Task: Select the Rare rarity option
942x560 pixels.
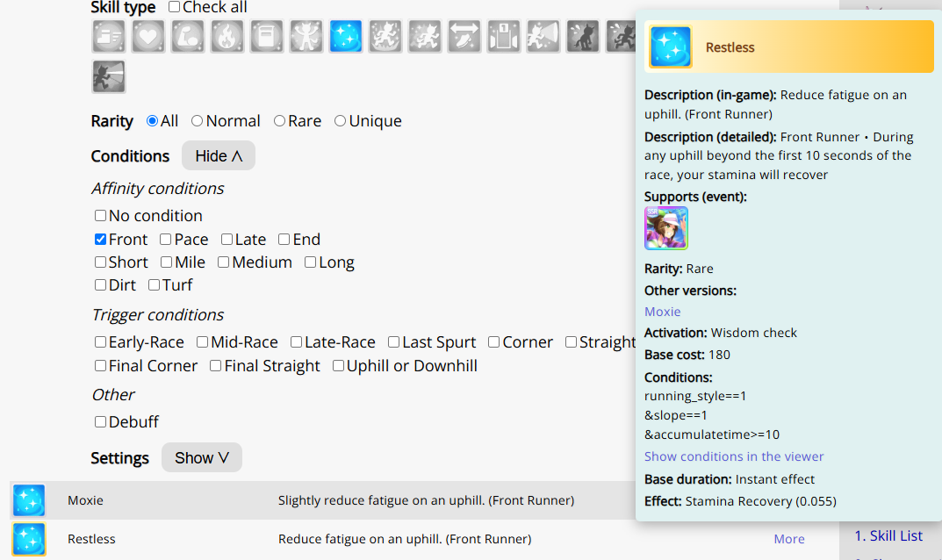Action: pos(279,121)
